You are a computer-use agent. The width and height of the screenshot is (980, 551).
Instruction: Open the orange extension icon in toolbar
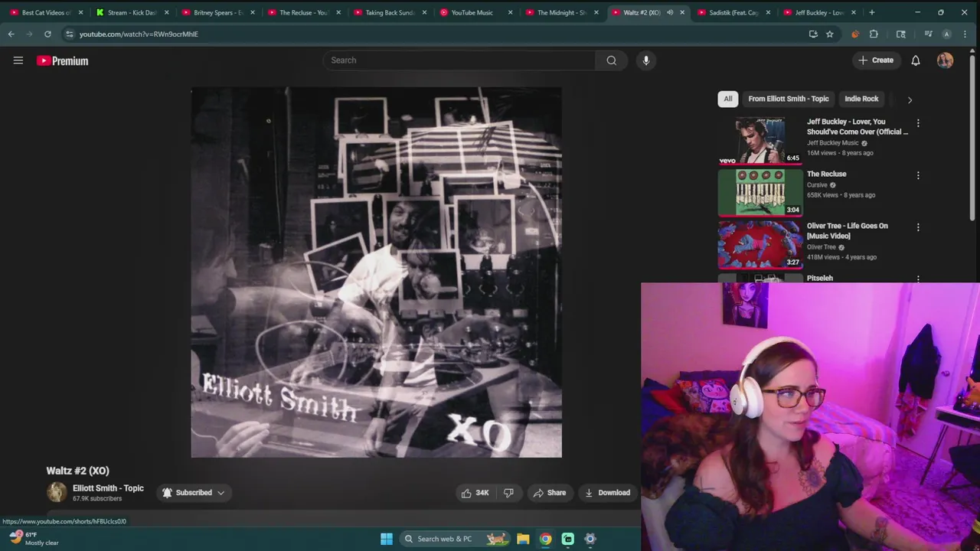[x=855, y=34]
